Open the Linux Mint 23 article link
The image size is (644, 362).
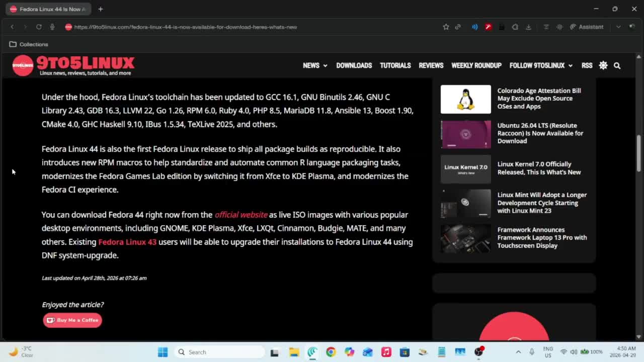click(542, 203)
